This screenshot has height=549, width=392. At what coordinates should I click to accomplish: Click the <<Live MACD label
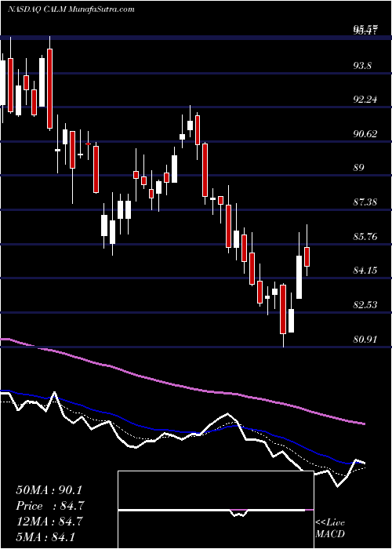pyautogui.click(x=330, y=529)
